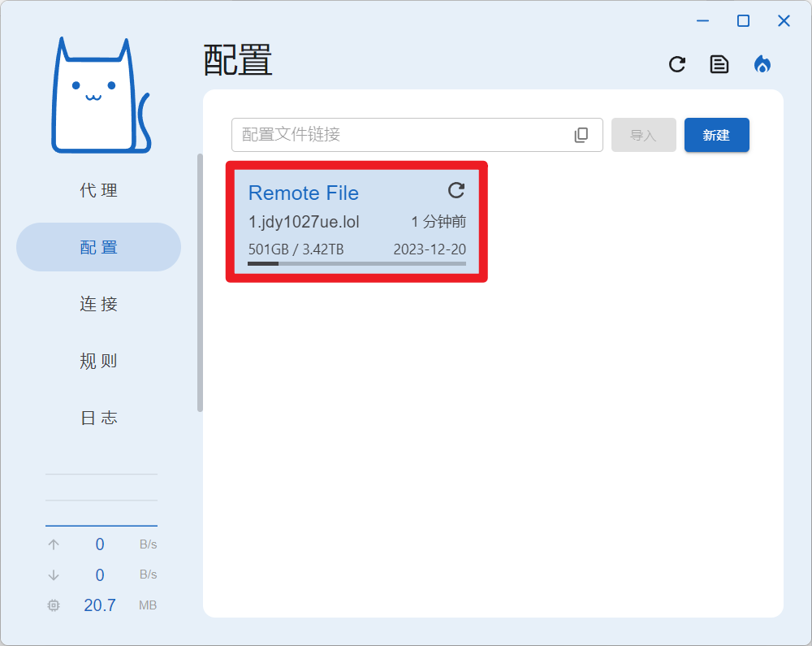Refresh all profiles with the top reload icon
Viewport: 812px width, 646px height.
(x=677, y=64)
